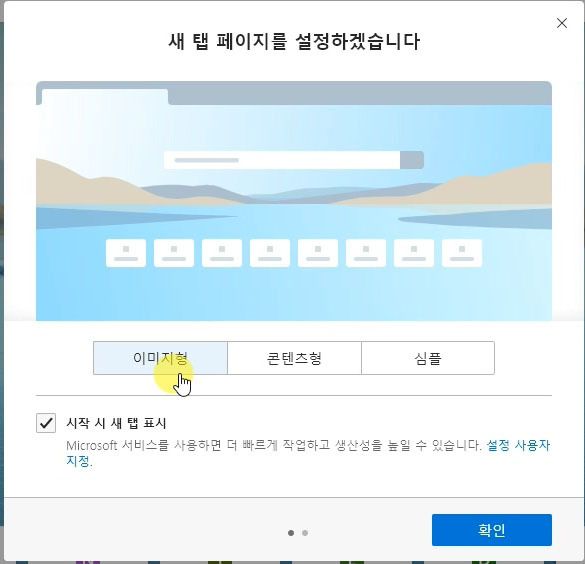Select the dark first page indicator dot
The width and height of the screenshot is (585, 564).
pyautogui.click(x=291, y=533)
